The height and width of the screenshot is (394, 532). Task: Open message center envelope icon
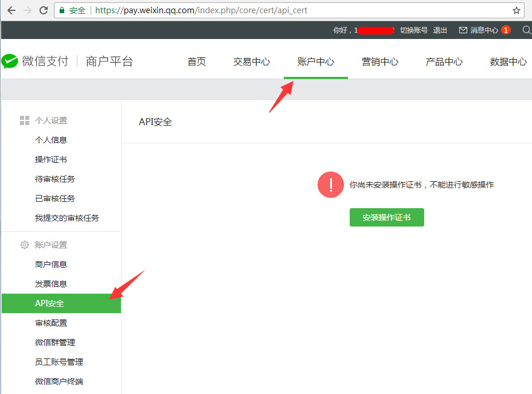click(463, 30)
